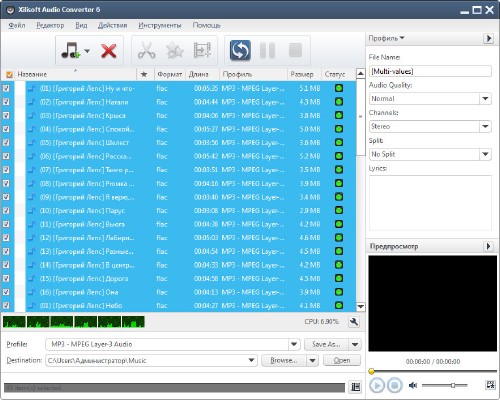The height and width of the screenshot is (400, 500).
Task: Click the Browse... button
Action: (x=284, y=360)
